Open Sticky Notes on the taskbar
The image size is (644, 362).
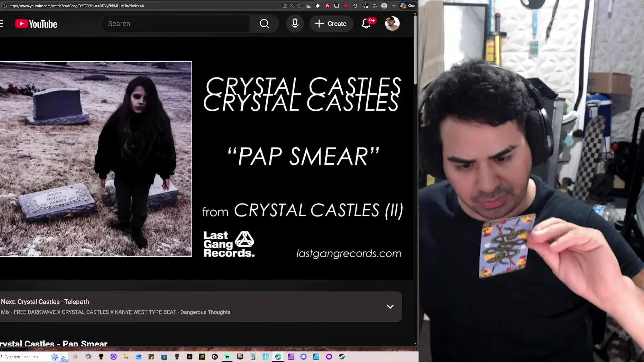click(151, 357)
